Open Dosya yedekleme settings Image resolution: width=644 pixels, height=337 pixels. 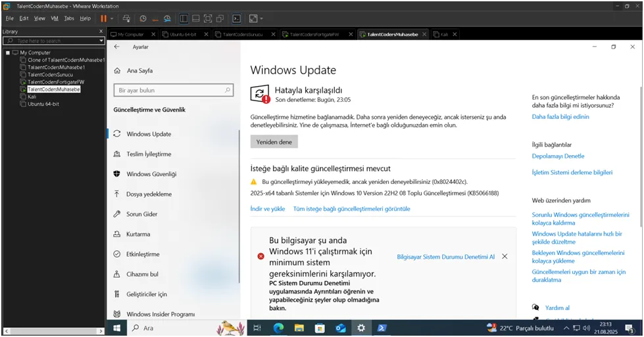149,194
